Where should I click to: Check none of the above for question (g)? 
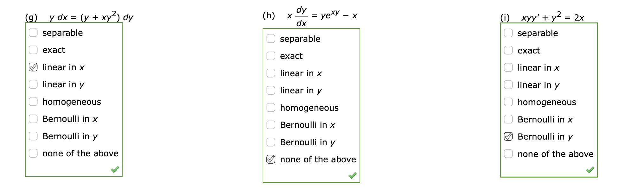(33, 153)
